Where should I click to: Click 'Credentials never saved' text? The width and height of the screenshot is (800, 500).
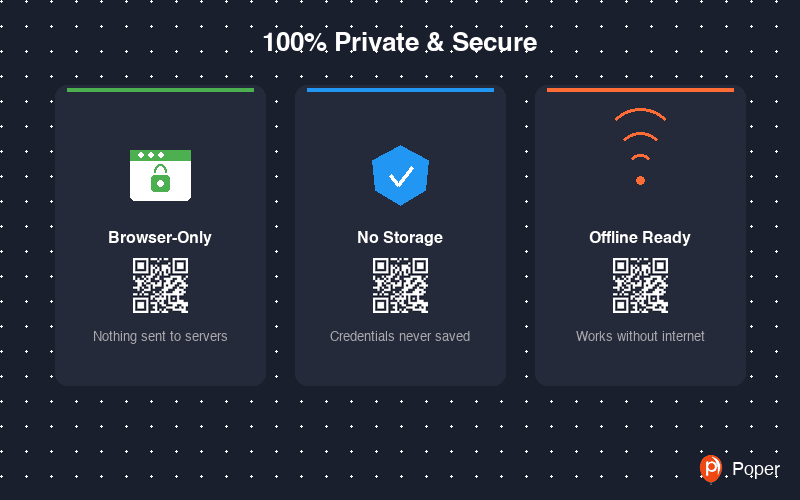click(x=400, y=336)
